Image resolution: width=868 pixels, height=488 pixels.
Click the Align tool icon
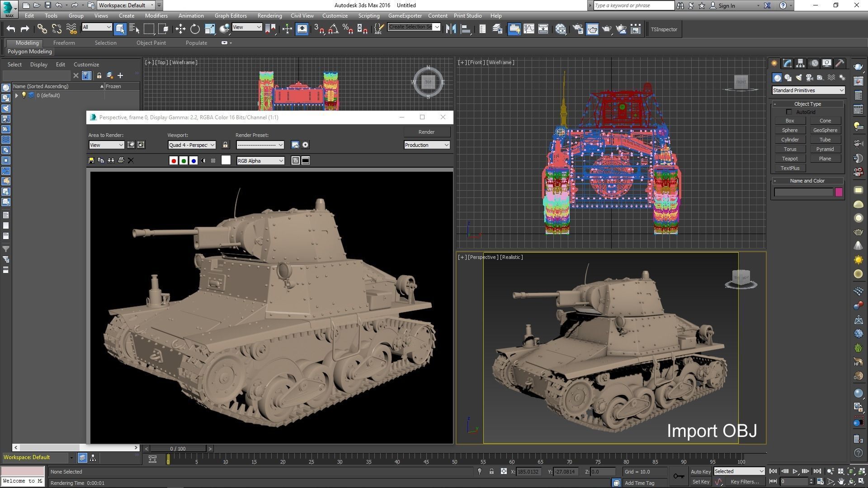465,29
